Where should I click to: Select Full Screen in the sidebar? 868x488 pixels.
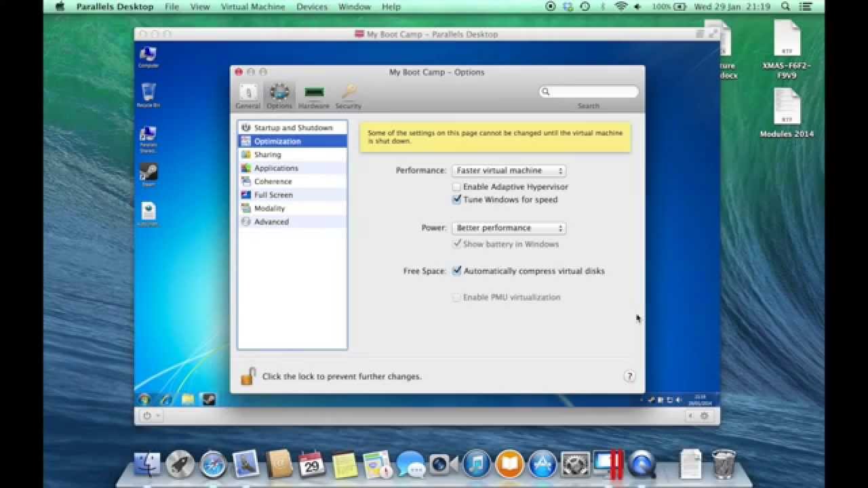pos(292,195)
